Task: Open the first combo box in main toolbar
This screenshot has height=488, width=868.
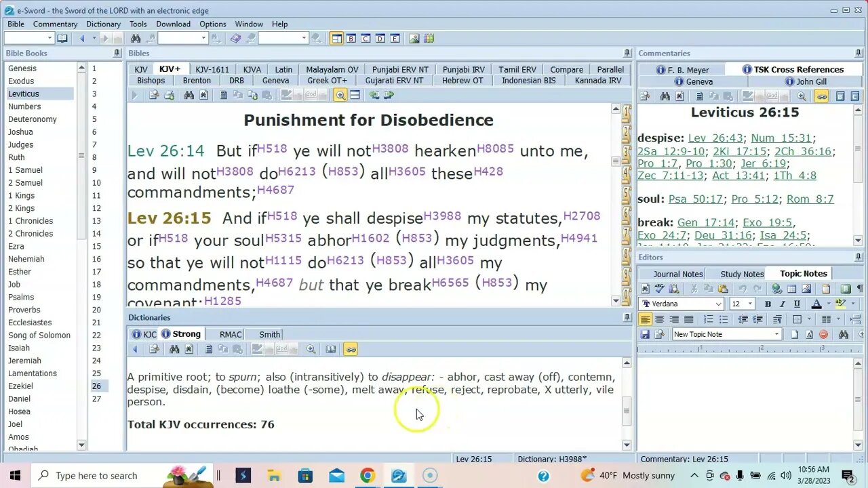Action: (28, 39)
